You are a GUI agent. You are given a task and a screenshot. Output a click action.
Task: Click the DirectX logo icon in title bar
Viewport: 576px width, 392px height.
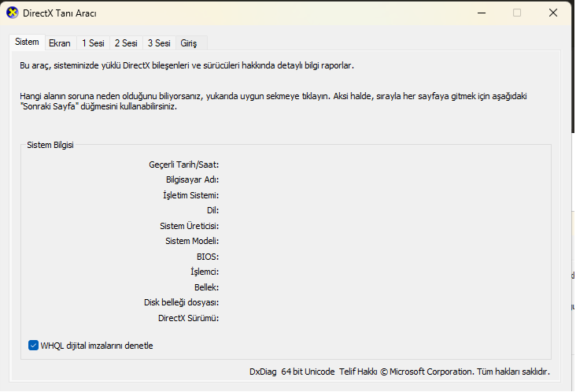(x=12, y=13)
